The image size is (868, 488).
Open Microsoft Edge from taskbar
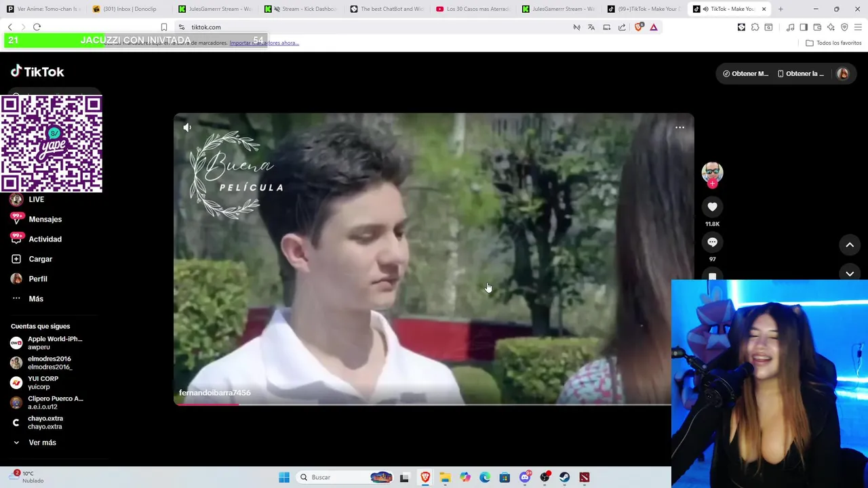coord(485,477)
